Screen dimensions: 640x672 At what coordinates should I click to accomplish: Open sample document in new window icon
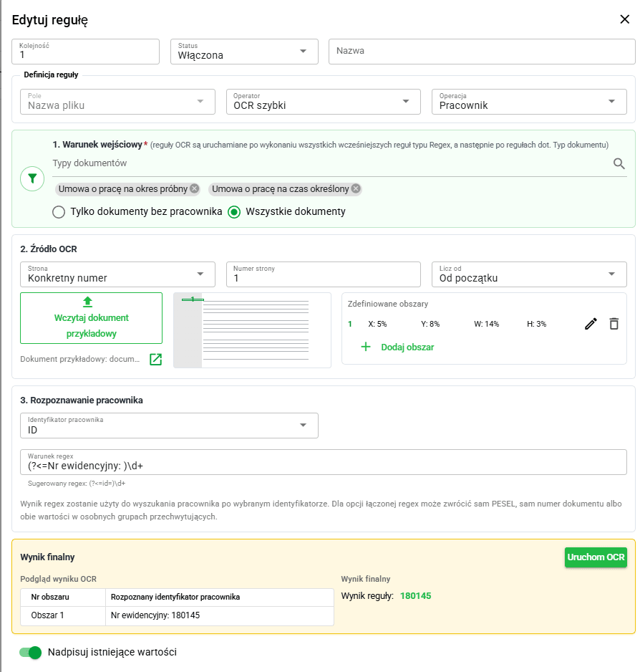click(155, 359)
